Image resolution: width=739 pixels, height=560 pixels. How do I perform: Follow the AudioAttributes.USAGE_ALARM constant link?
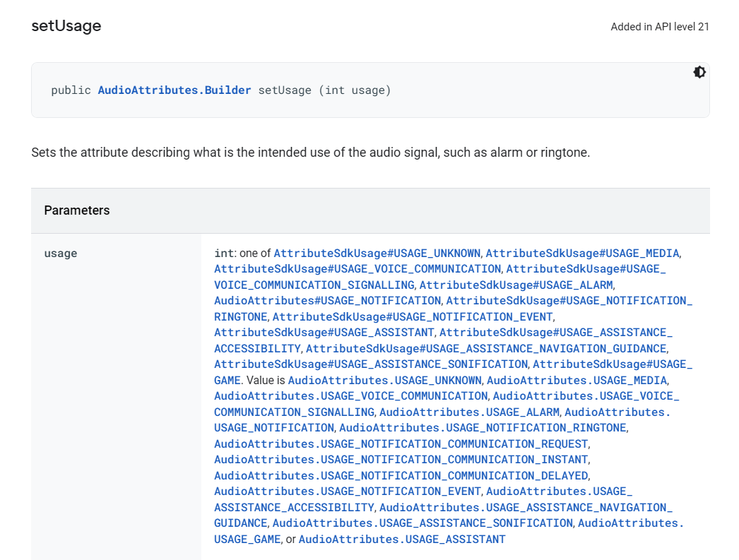(470, 412)
